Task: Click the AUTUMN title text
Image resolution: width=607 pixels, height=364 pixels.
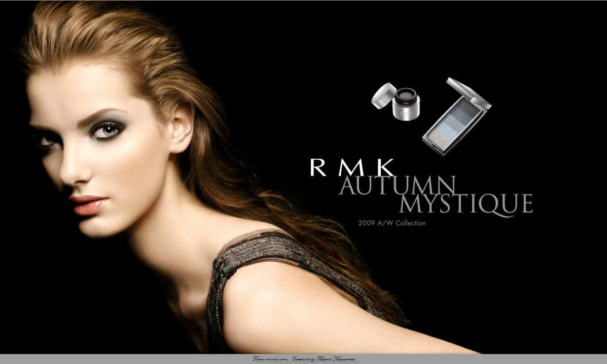Action: coord(398,185)
